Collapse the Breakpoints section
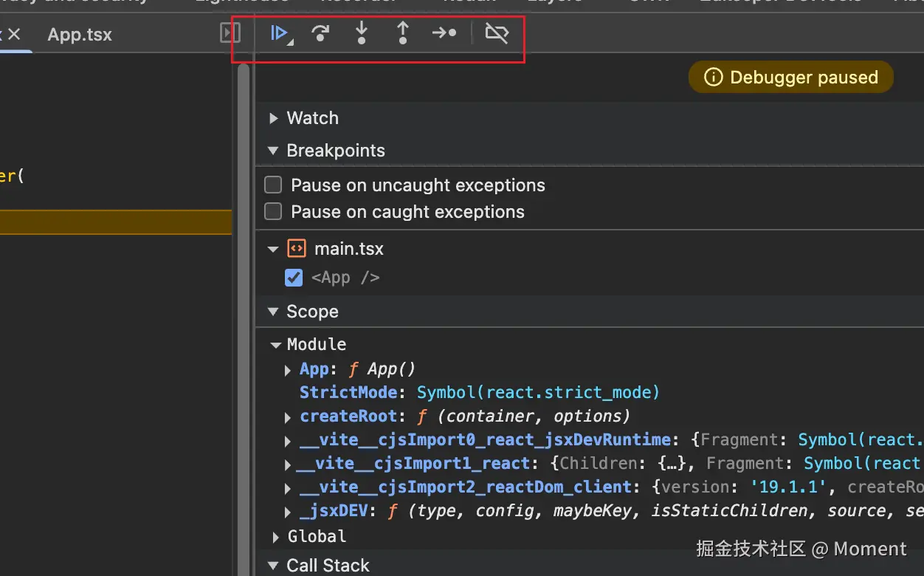This screenshot has height=576, width=924. [273, 151]
